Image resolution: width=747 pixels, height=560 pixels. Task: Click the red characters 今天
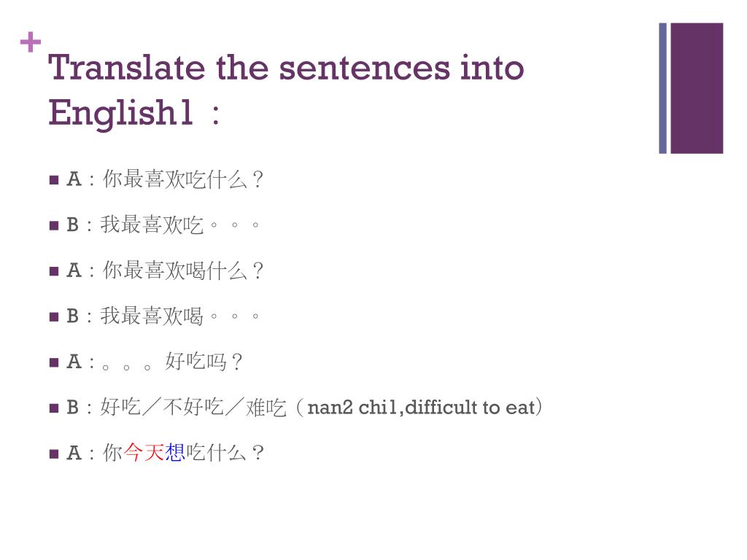[x=144, y=452]
